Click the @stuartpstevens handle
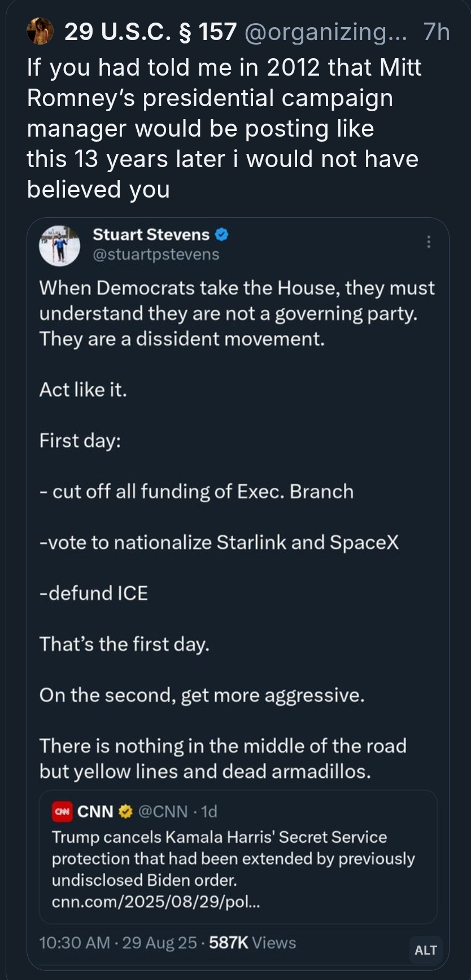This screenshot has height=980, width=471. (156, 255)
